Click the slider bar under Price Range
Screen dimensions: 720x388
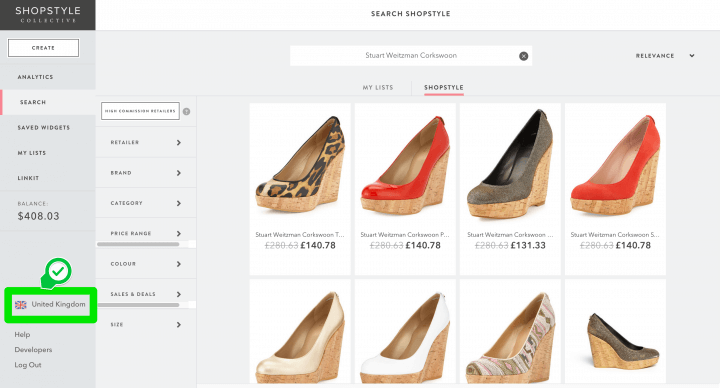[138, 244]
